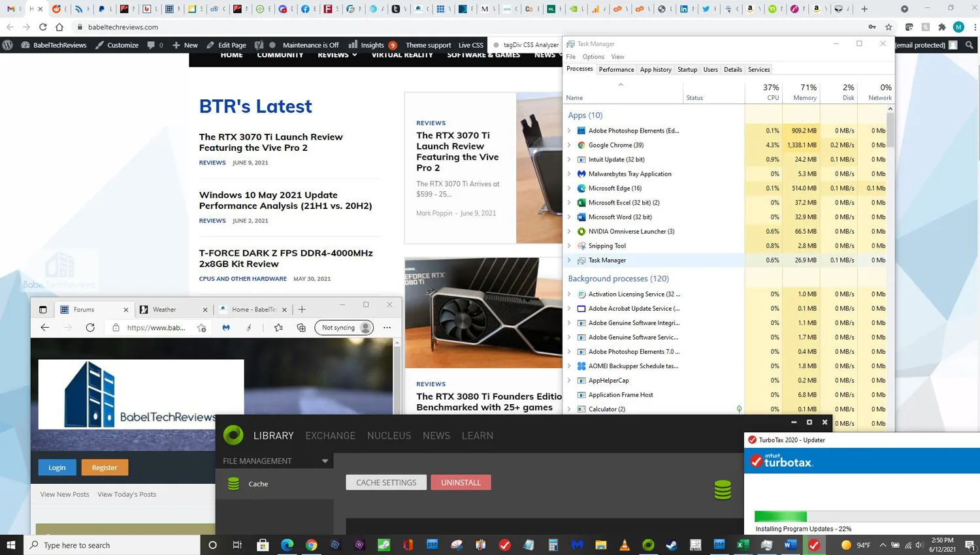This screenshot has width=980, height=555.
Task: Switch to Weather tab in Edge
Action: click(173, 309)
